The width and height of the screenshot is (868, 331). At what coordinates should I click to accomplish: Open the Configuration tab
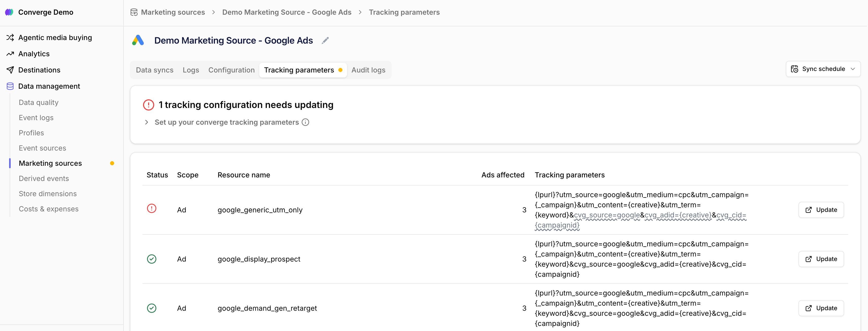pyautogui.click(x=232, y=70)
